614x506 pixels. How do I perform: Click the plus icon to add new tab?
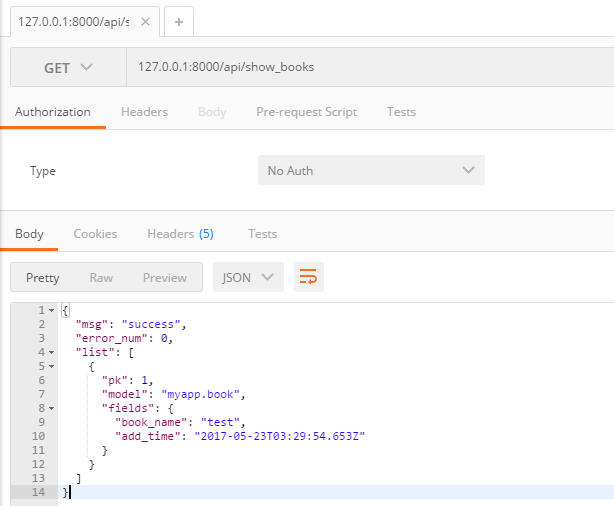pos(179,21)
